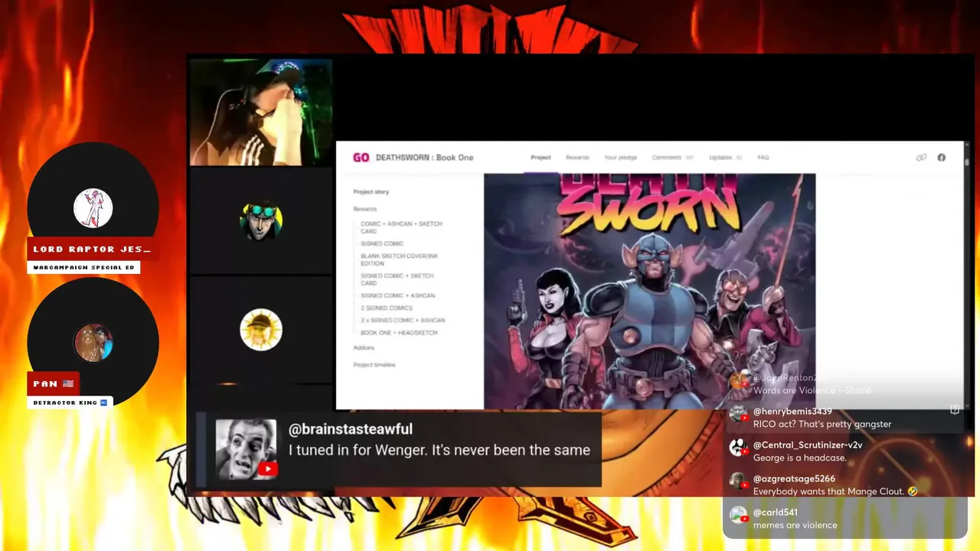
Task: Click 'I tuned in for Wenger' comment text
Action: (439, 451)
